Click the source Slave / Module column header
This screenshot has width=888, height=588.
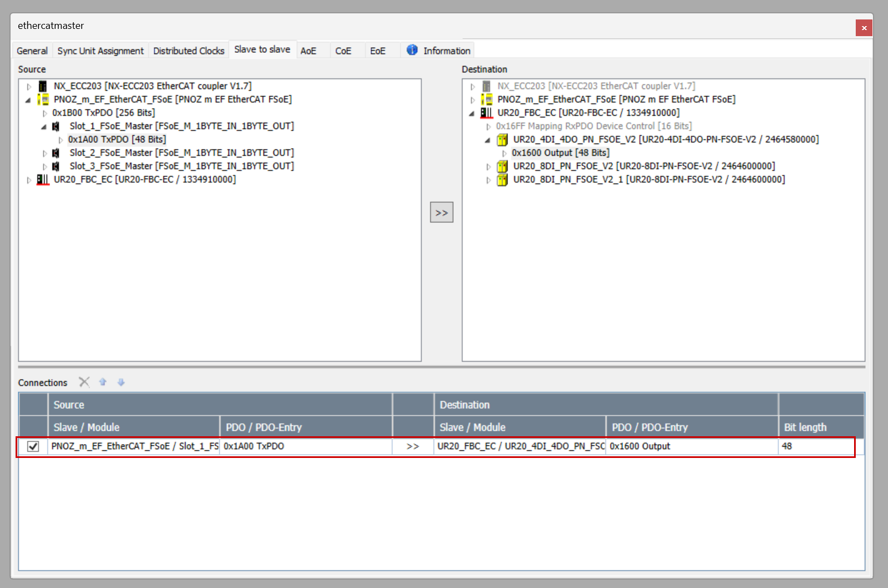(x=134, y=427)
